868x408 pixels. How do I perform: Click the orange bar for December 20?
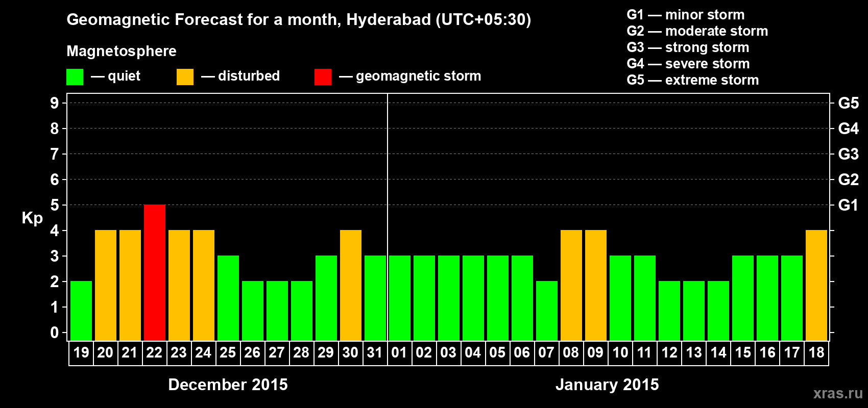pyautogui.click(x=106, y=285)
